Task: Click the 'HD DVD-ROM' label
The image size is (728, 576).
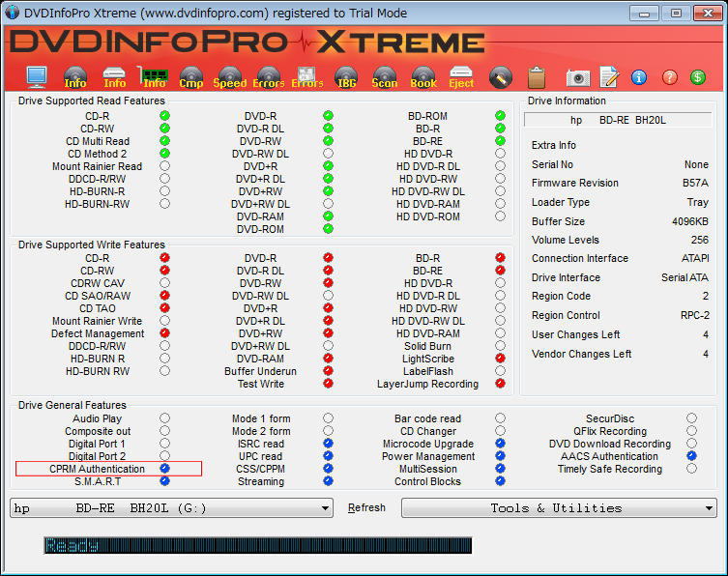Action: 427,216
